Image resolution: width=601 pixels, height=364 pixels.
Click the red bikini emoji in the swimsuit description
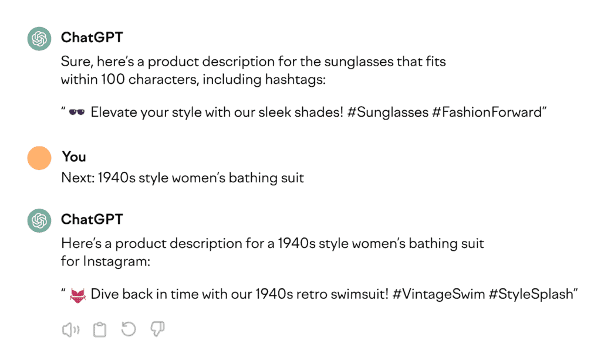(x=77, y=295)
